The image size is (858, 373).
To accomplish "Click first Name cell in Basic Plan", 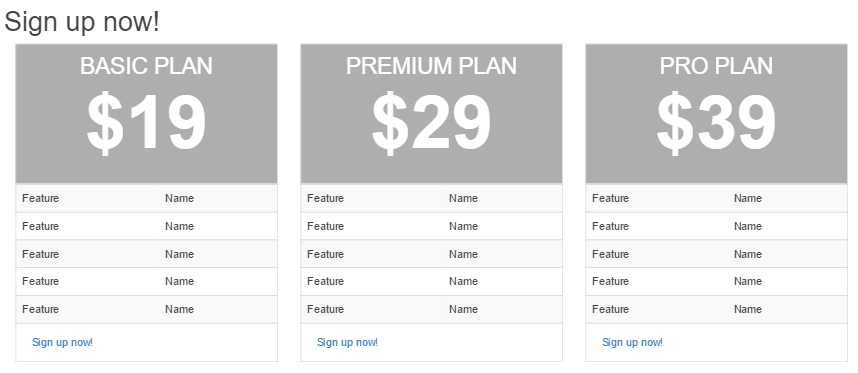I will point(179,199).
